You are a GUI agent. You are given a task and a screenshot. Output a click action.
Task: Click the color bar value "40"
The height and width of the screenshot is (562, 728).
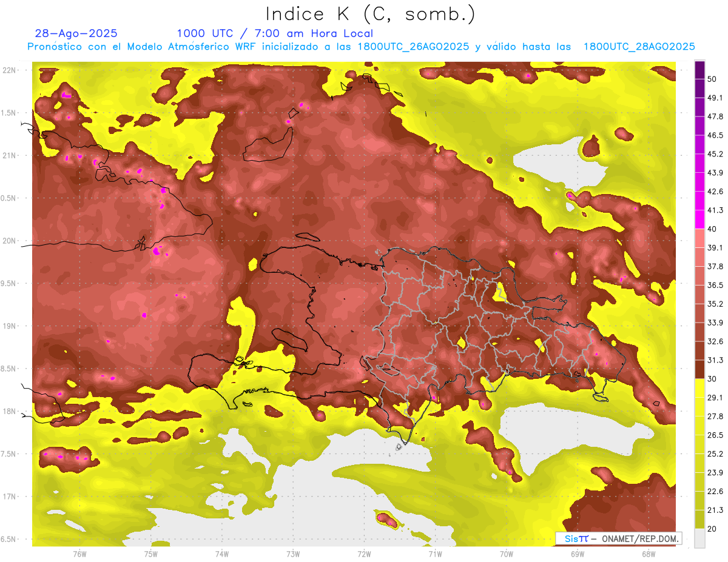click(x=713, y=229)
